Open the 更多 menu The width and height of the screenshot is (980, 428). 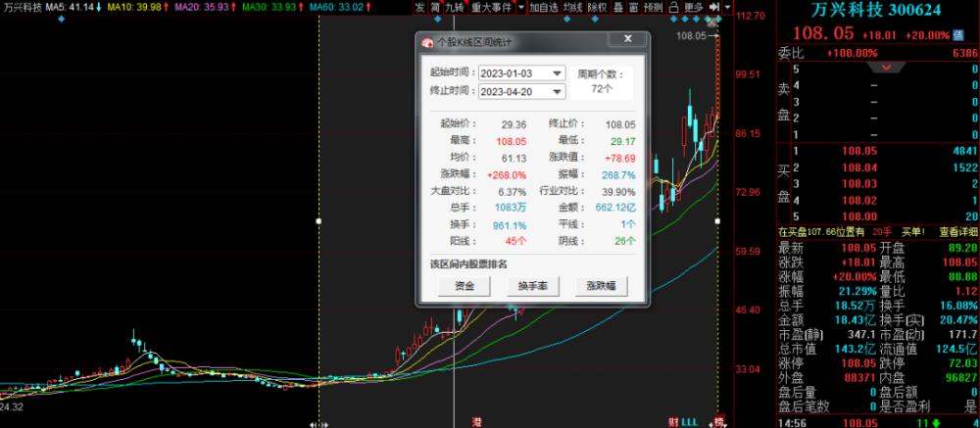(x=693, y=7)
